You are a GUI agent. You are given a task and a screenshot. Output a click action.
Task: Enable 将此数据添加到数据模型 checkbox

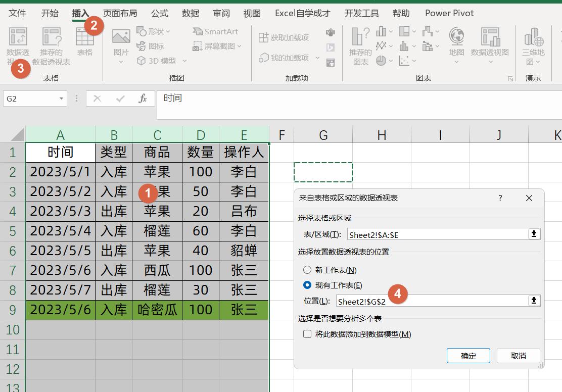[x=307, y=334]
